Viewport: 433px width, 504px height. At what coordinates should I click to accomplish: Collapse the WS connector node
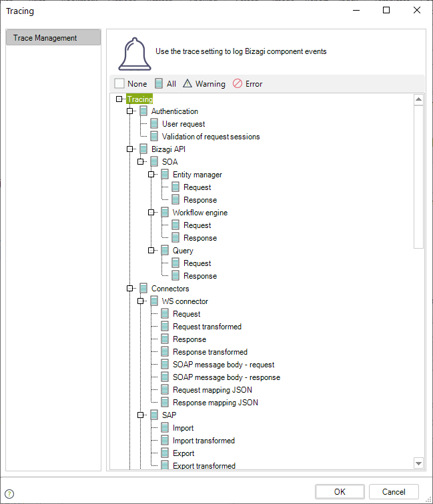(140, 301)
